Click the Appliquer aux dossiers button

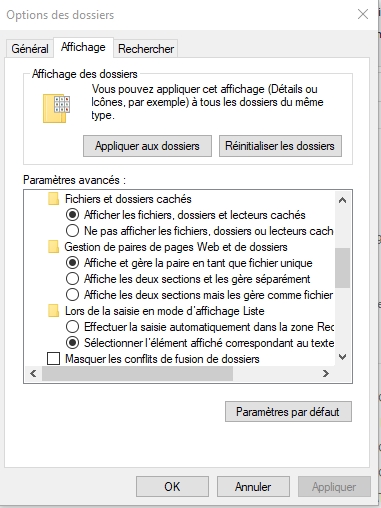click(147, 146)
